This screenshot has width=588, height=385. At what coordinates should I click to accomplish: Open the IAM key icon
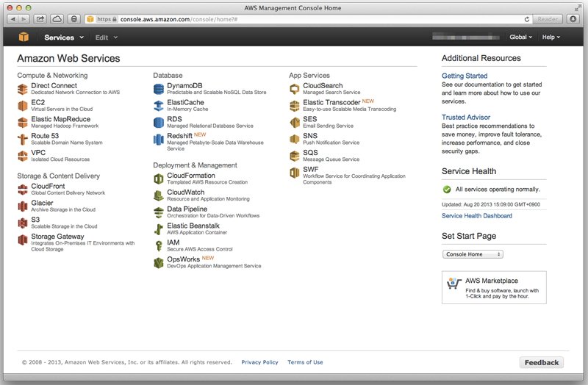tap(159, 246)
